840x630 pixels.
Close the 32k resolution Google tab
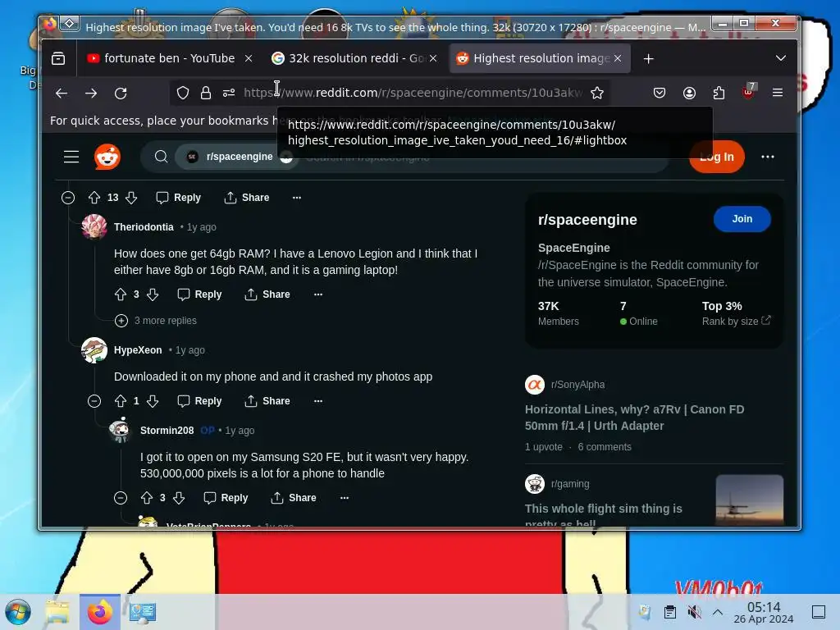(433, 58)
